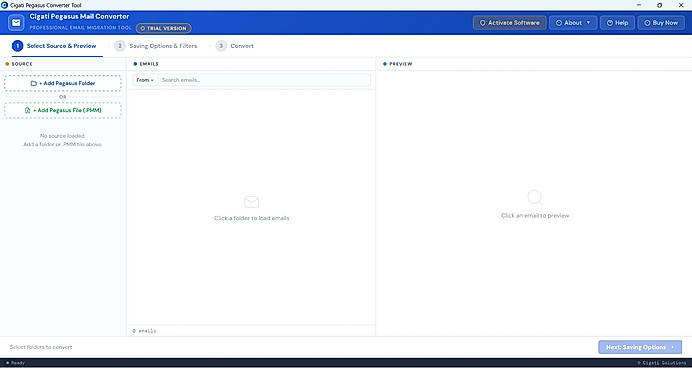Click the 'Cigati Solutions' status bar text
The image size is (692, 368).
point(662,363)
